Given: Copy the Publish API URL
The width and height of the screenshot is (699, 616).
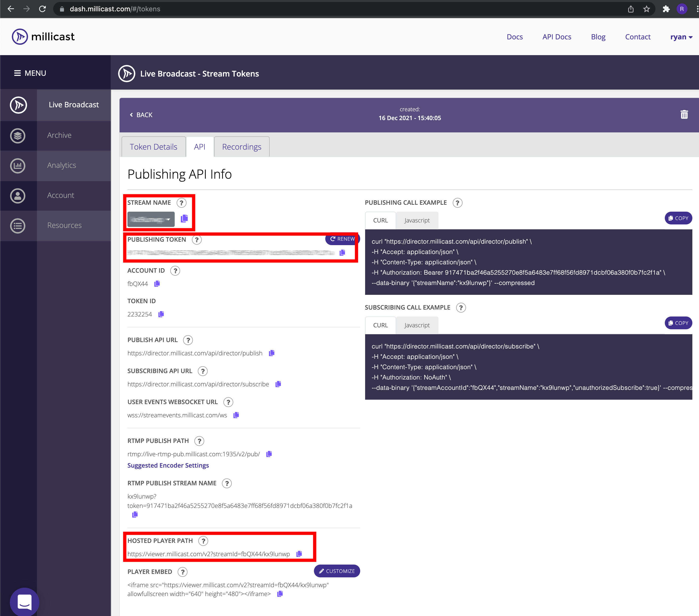Looking at the screenshot, I should point(272,353).
